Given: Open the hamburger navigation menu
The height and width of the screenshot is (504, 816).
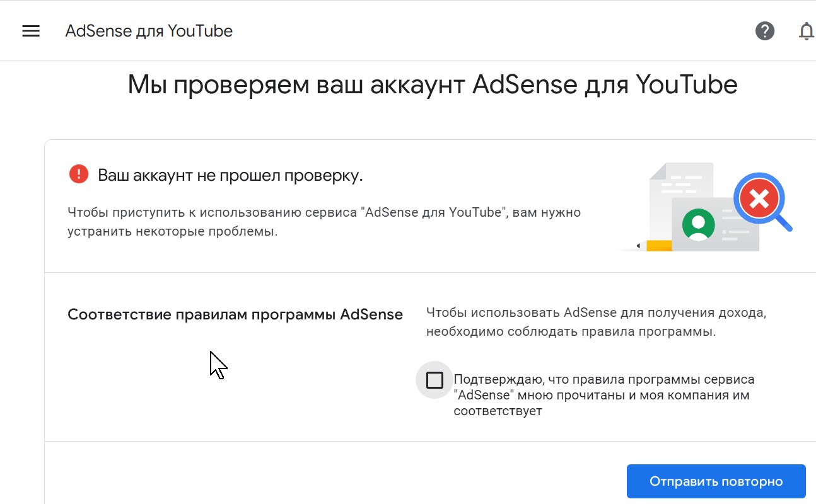Looking at the screenshot, I should (31, 31).
